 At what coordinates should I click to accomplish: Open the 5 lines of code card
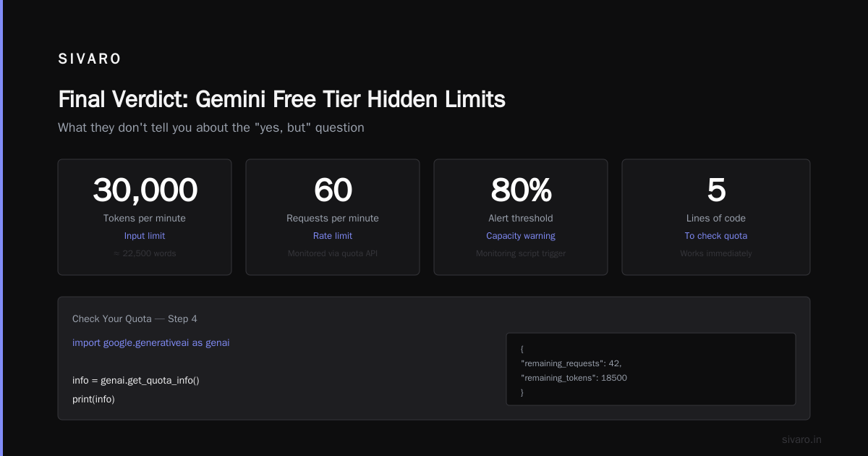pos(716,217)
